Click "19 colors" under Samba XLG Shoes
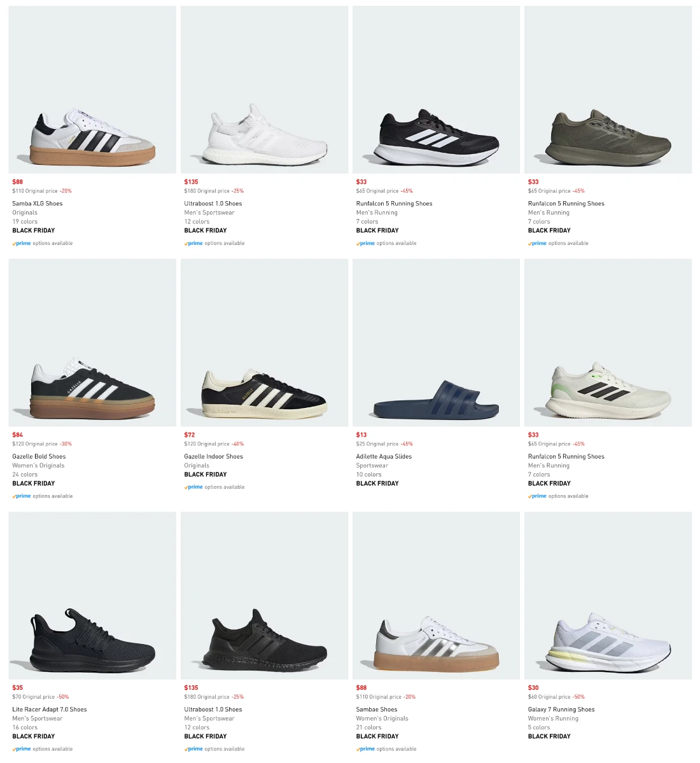The height and width of the screenshot is (763, 700). point(25,221)
